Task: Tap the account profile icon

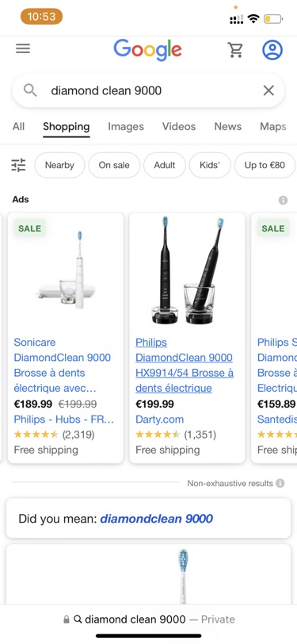Action: 272,50
